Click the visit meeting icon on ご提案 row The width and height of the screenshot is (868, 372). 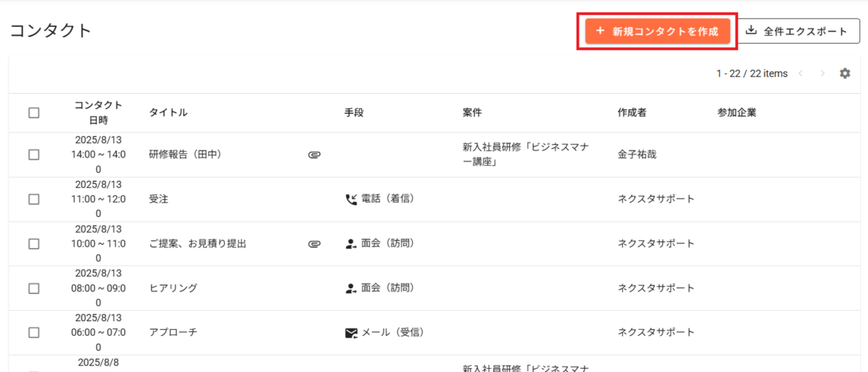[351, 244]
